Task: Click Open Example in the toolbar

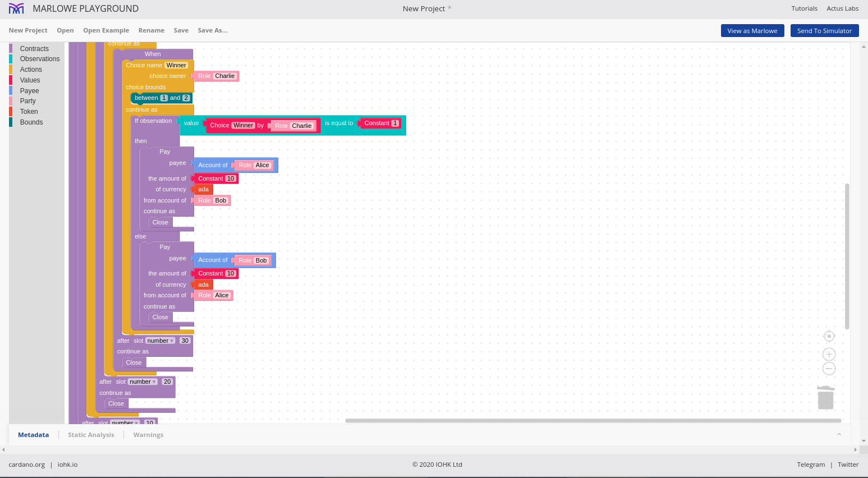Action: click(x=106, y=30)
